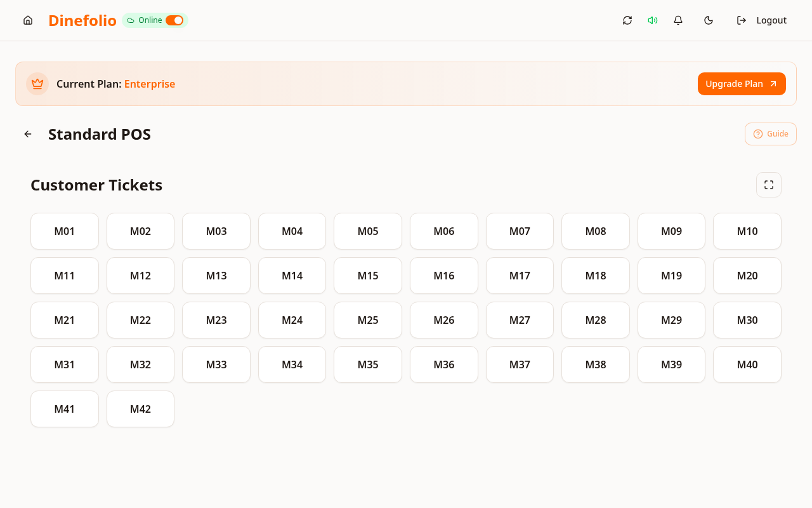Open notifications bell
The image size is (812, 508).
click(x=678, y=20)
